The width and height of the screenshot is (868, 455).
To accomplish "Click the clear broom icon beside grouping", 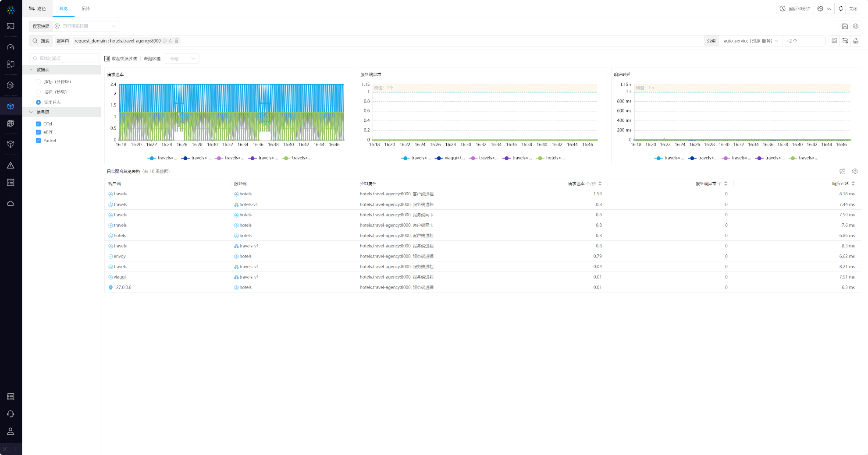I will coord(856,41).
